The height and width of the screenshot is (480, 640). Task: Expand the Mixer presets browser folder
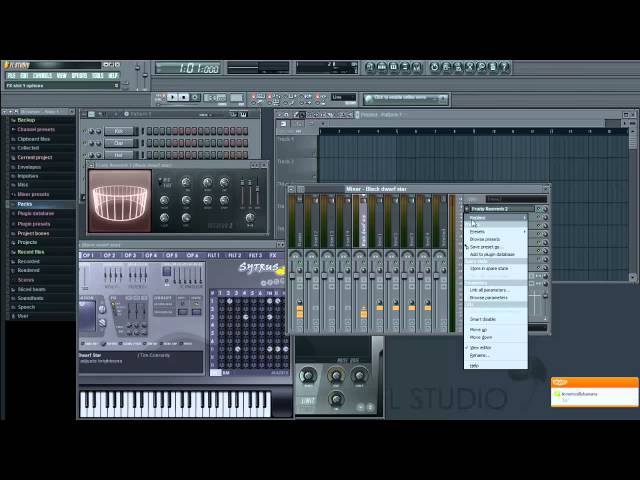tap(33, 194)
